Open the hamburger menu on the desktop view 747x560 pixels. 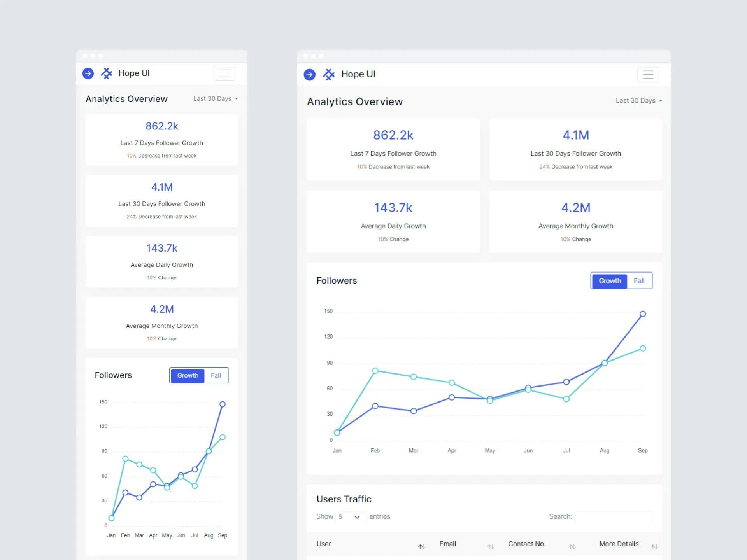click(648, 75)
